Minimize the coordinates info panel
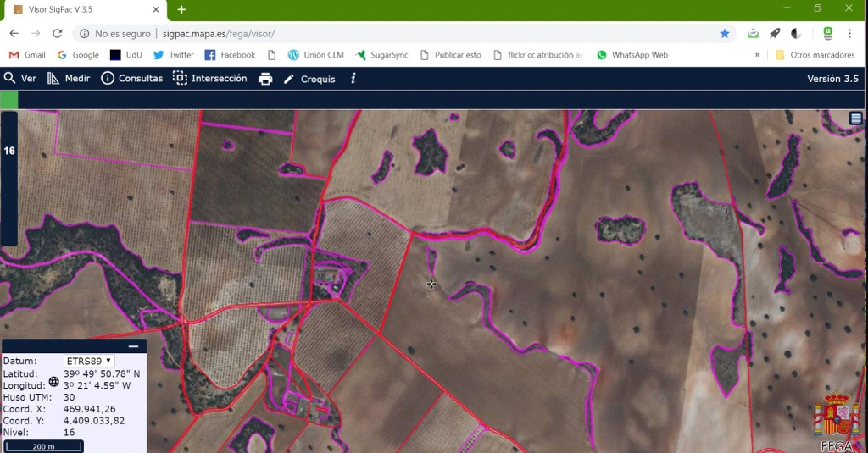 tap(133, 347)
